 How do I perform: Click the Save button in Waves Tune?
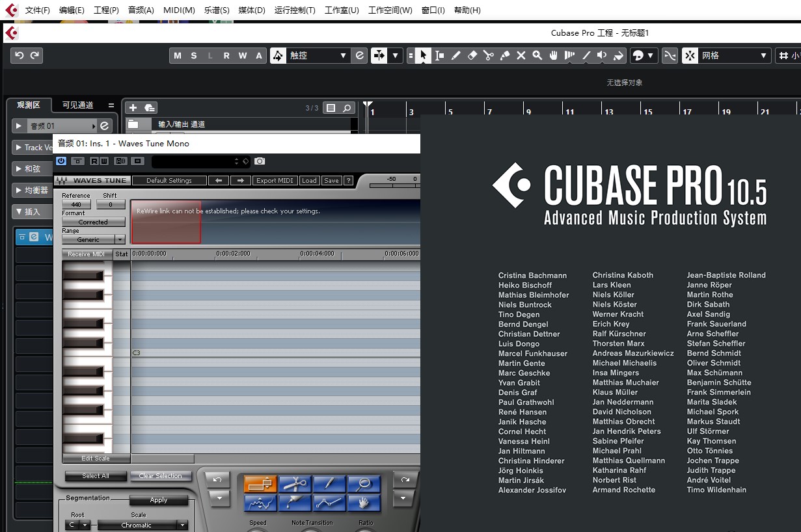[x=331, y=181]
